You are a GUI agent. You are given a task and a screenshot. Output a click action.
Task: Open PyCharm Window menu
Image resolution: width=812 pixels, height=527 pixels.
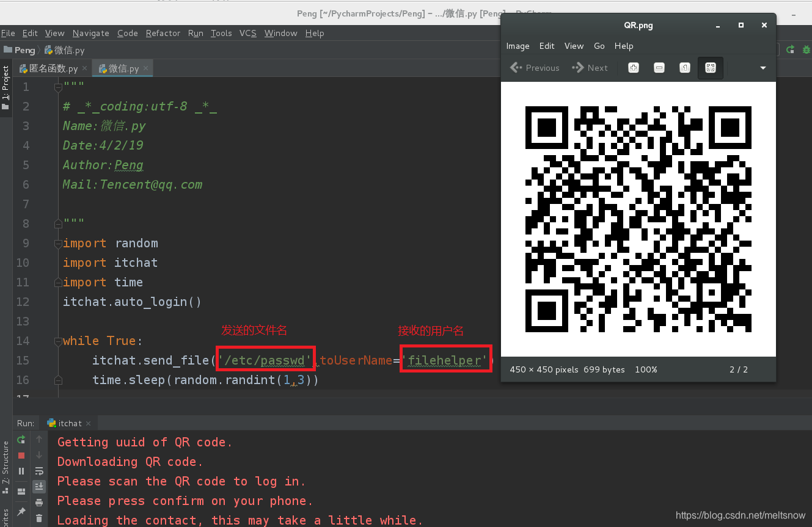pos(281,33)
